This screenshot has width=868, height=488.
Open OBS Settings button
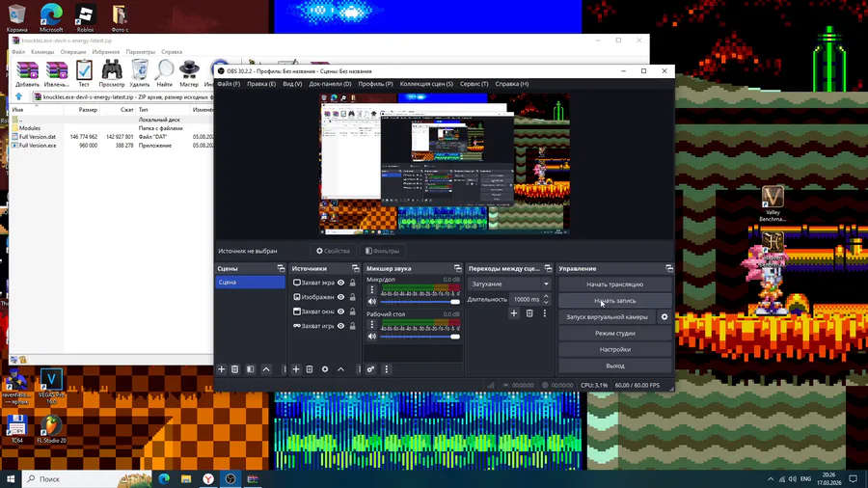[615, 350]
